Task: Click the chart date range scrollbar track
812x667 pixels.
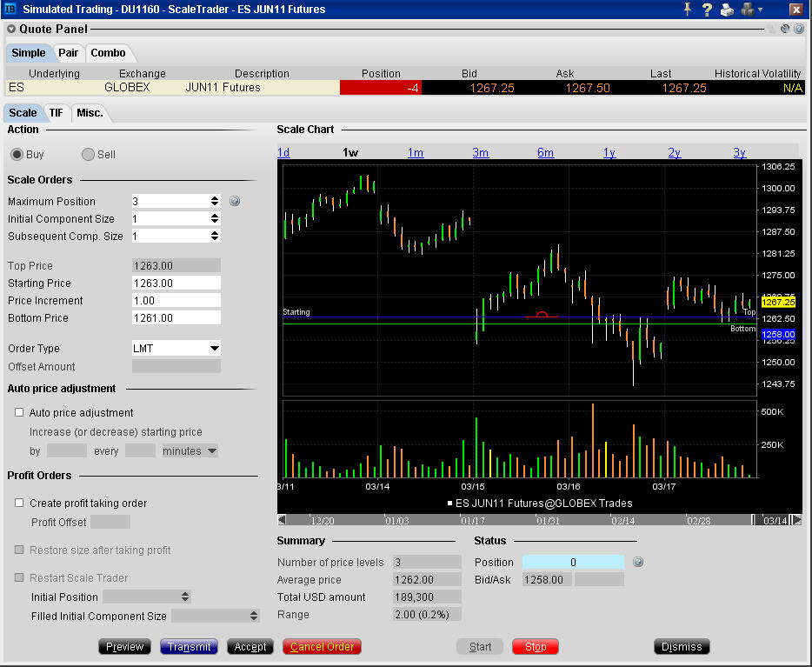Action: 518,520
